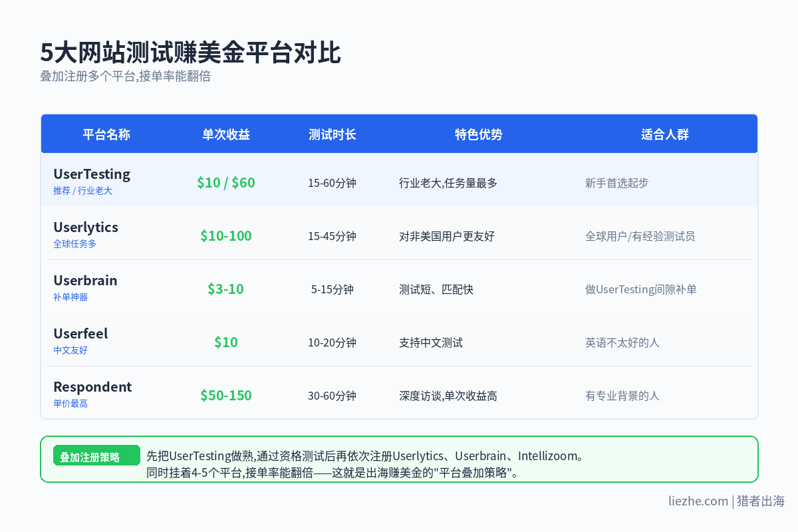Click the 10-20分钟 duration cell

click(x=332, y=342)
